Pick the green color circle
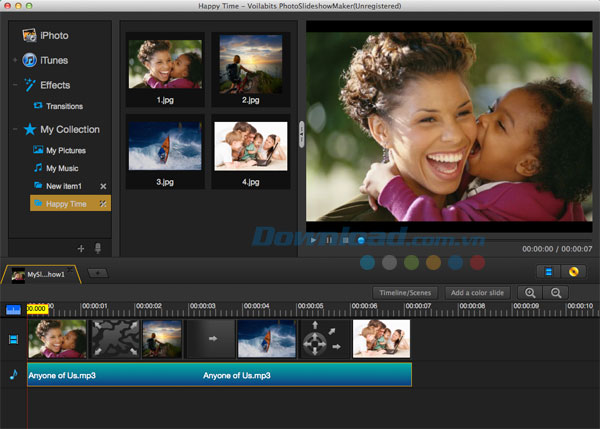This screenshot has width=600, height=429. coord(411,262)
